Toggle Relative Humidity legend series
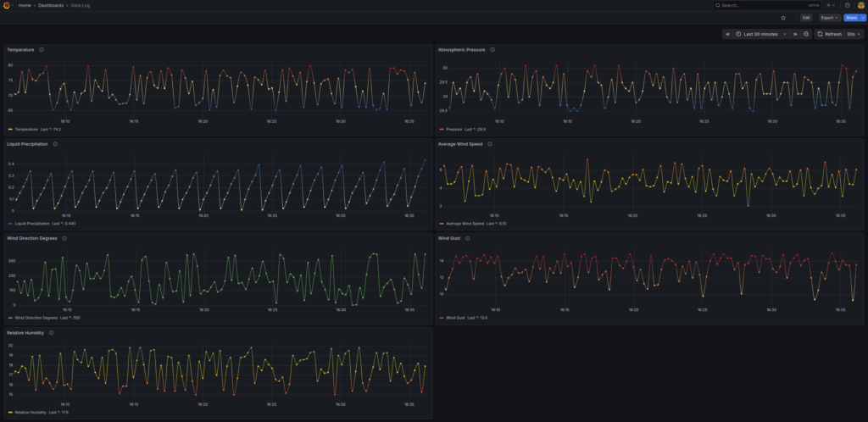 click(x=30, y=412)
